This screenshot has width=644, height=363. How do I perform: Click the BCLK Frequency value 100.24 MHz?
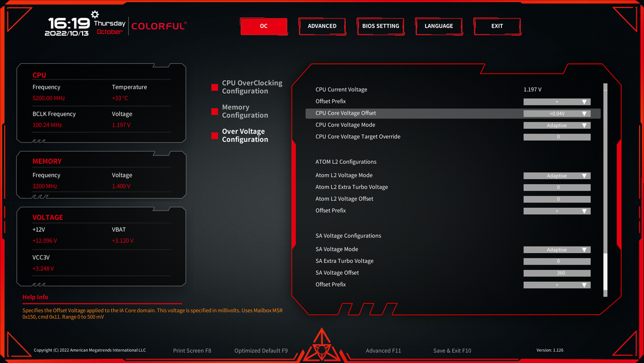tap(47, 125)
